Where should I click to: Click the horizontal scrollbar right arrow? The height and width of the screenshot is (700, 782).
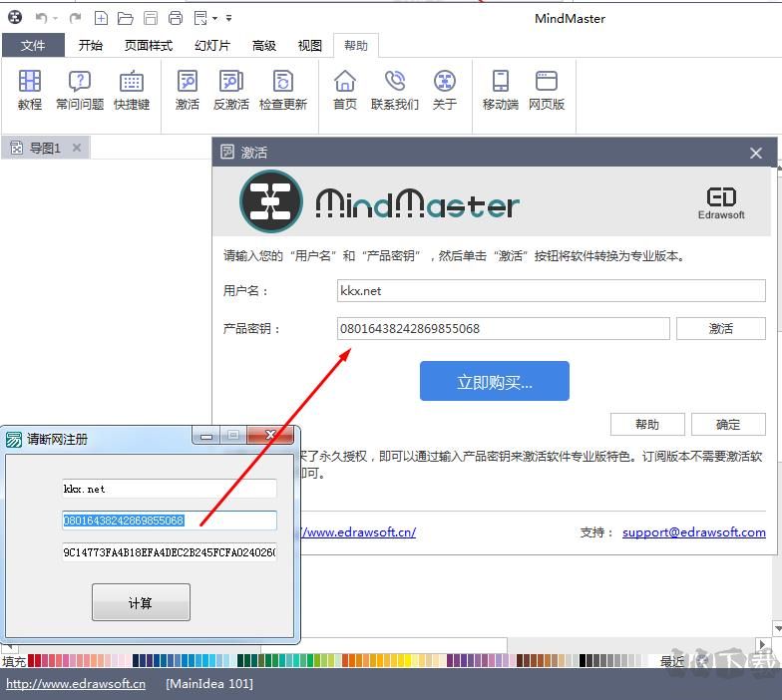762,644
